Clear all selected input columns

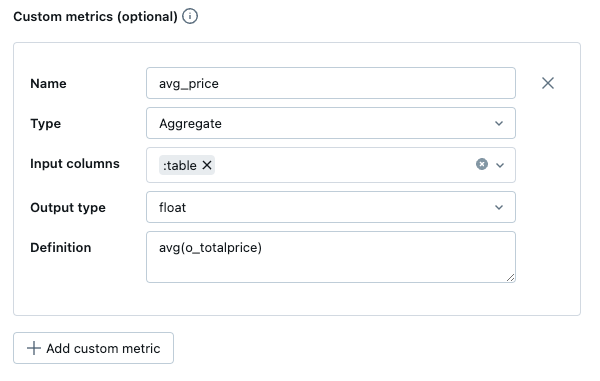pos(482,164)
